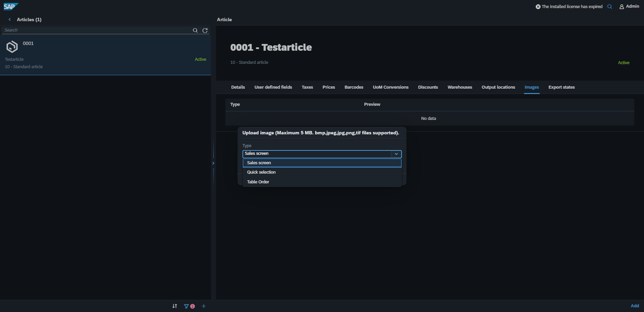This screenshot has height=312, width=644.
Task: Open the articles filter icon
Action: (x=186, y=306)
